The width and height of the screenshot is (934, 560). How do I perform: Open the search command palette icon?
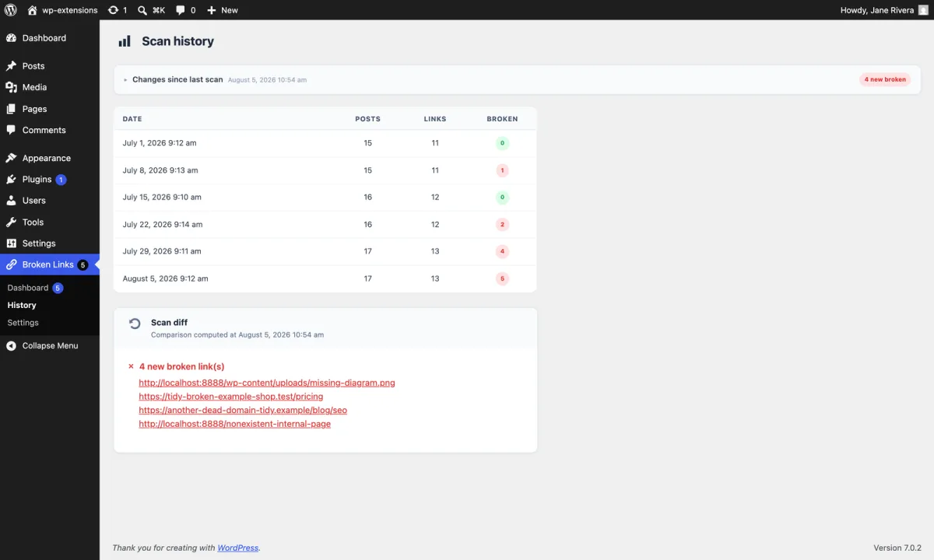tap(142, 10)
